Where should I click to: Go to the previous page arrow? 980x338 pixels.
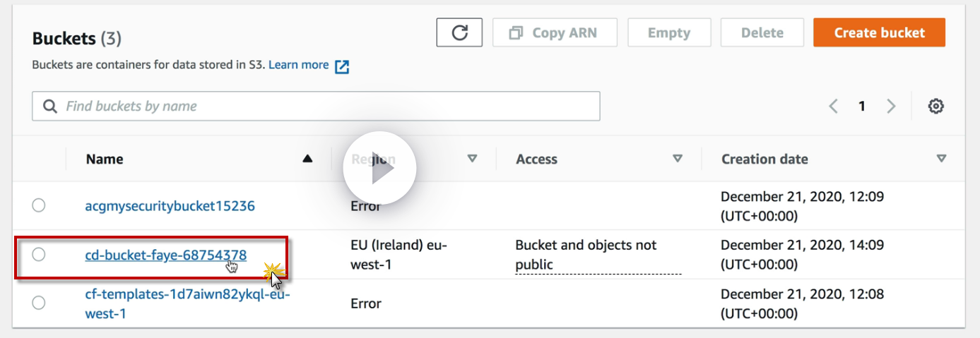click(x=834, y=107)
